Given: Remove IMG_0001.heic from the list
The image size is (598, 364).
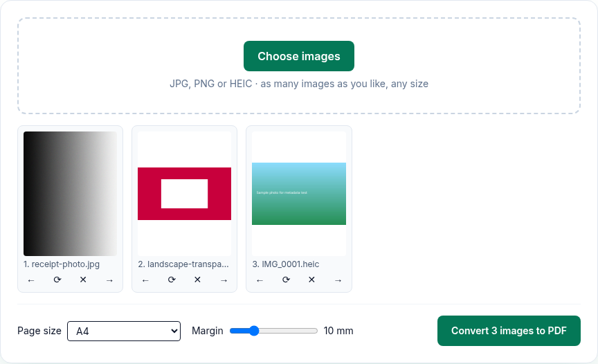Looking at the screenshot, I should tap(311, 280).
